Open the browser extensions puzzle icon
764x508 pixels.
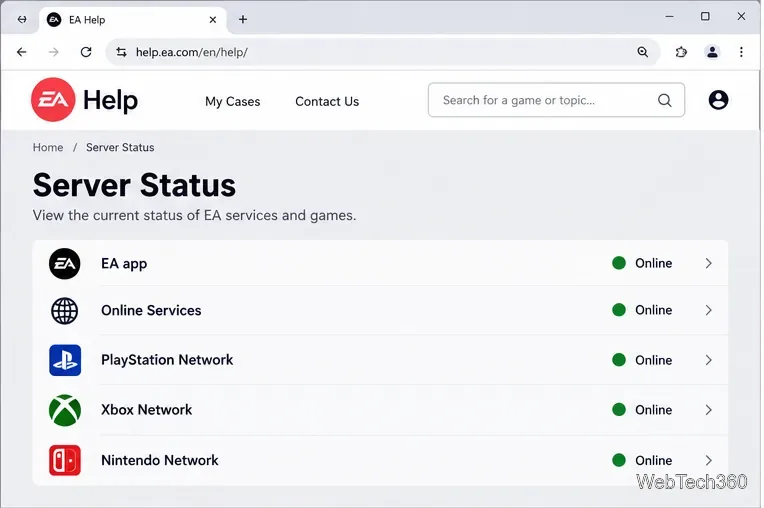681,52
